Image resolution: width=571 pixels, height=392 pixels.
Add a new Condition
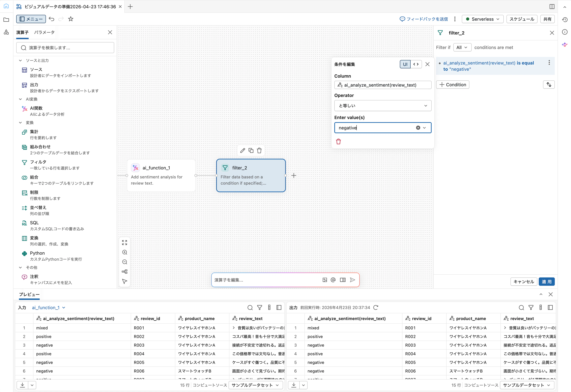coord(453,85)
